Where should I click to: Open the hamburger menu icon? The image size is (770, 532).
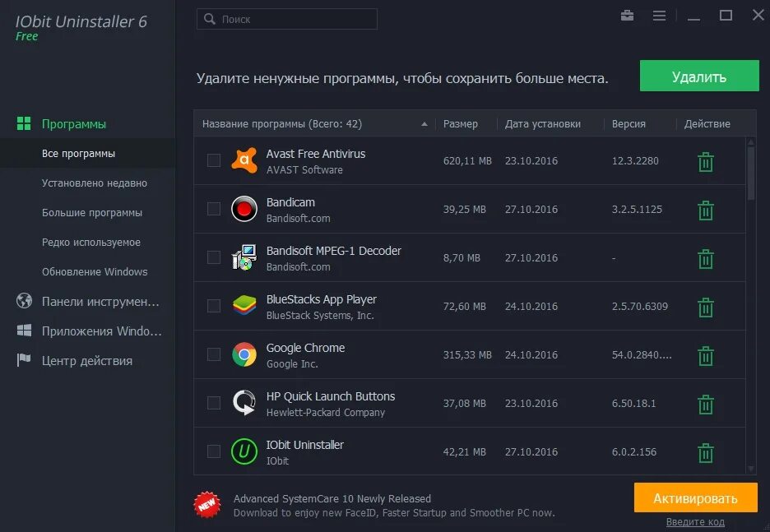pos(659,16)
